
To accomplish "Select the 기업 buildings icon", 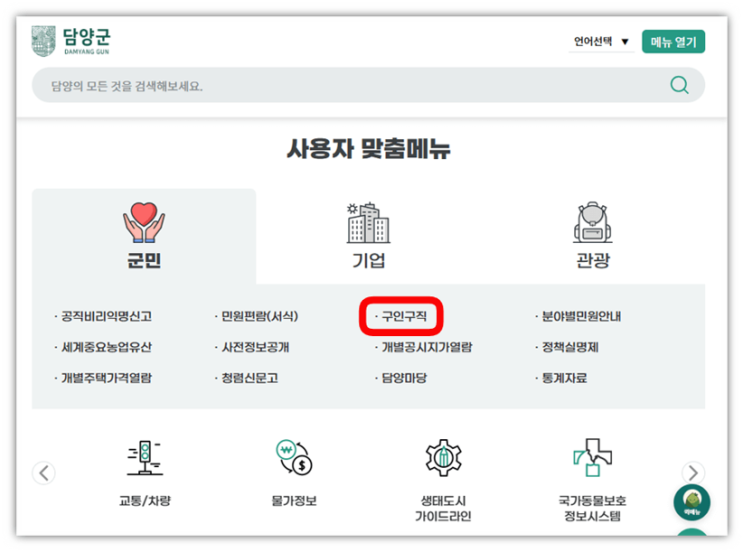I will [x=368, y=223].
